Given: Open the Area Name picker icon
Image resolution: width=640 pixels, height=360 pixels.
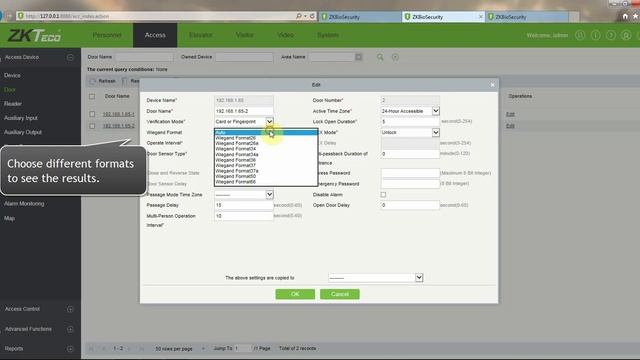Looking at the screenshot, I should 358,57.
